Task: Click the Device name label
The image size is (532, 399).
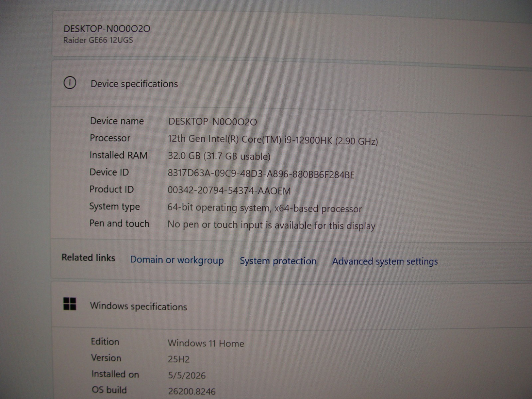Action: click(117, 121)
